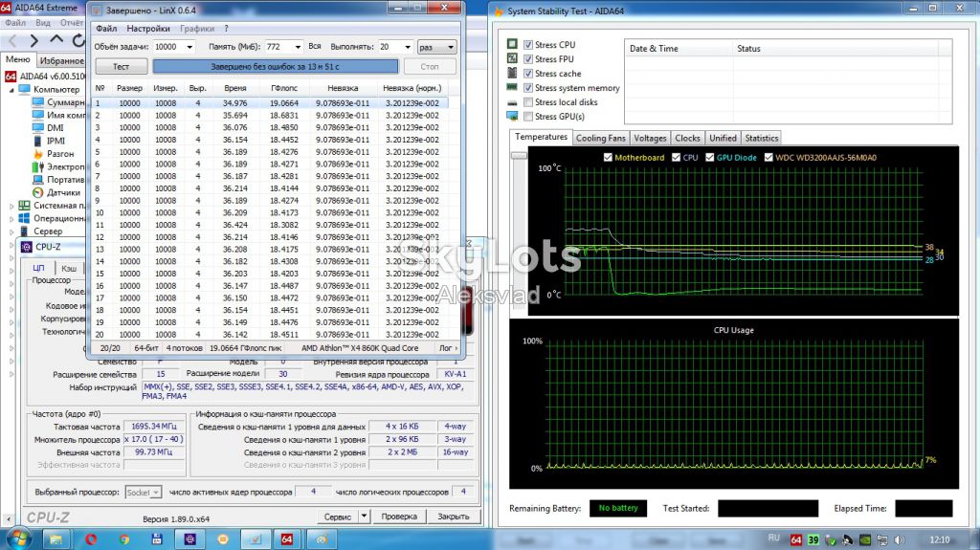
Task: Switch to CPU-Z on the taskbar
Action: [x=190, y=539]
